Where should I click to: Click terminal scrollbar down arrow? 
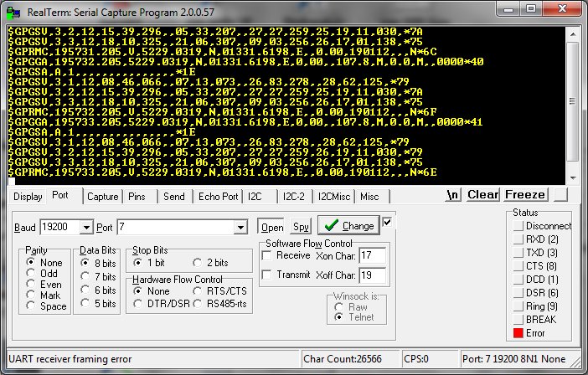(x=573, y=177)
